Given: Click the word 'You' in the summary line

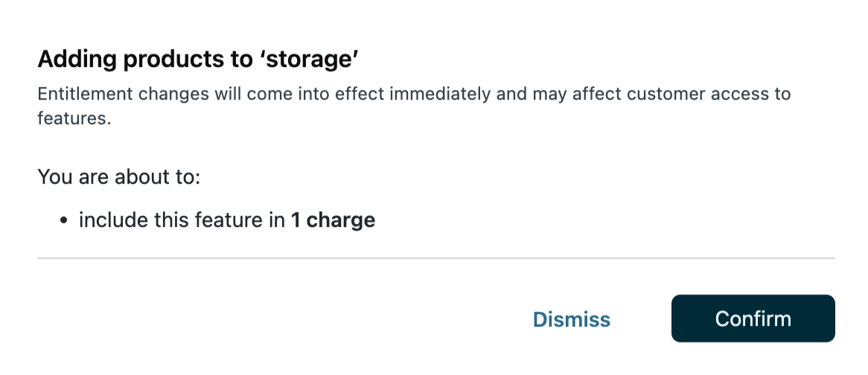Looking at the screenshot, I should (51, 177).
